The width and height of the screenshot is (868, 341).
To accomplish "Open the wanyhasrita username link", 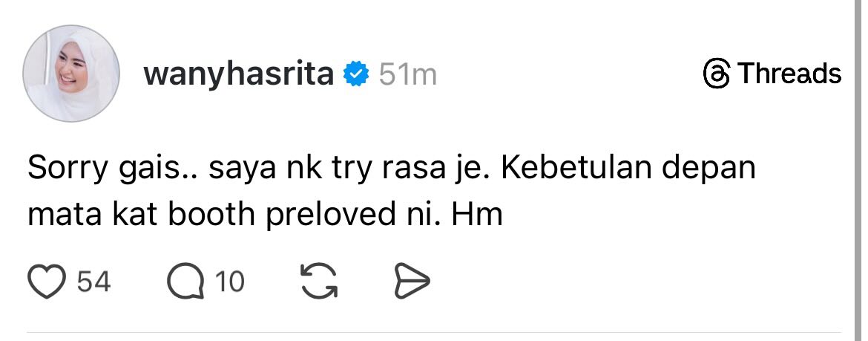I will pos(239,74).
